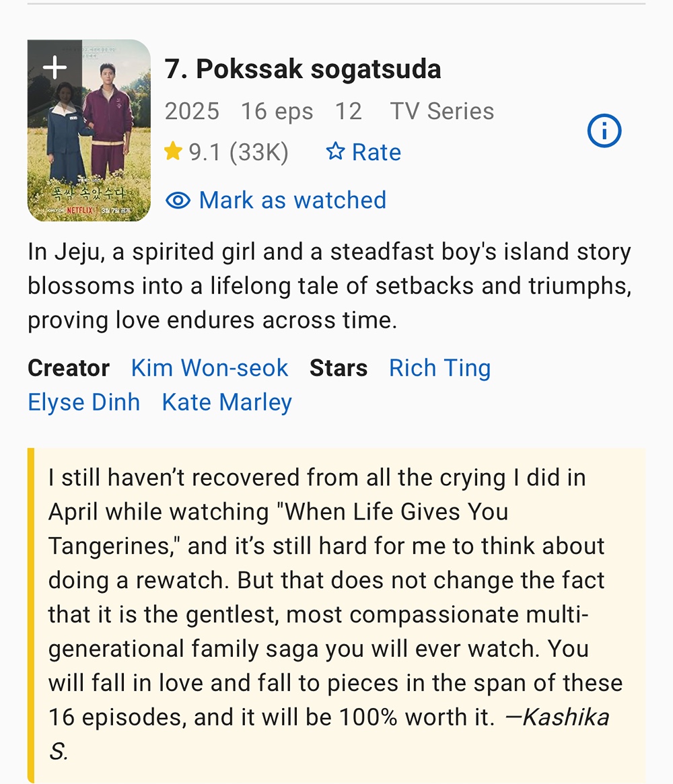Toggle the Mark as watched label
Image resolution: width=673 pixels, height=784 pixels.
[x=293, y=201]
